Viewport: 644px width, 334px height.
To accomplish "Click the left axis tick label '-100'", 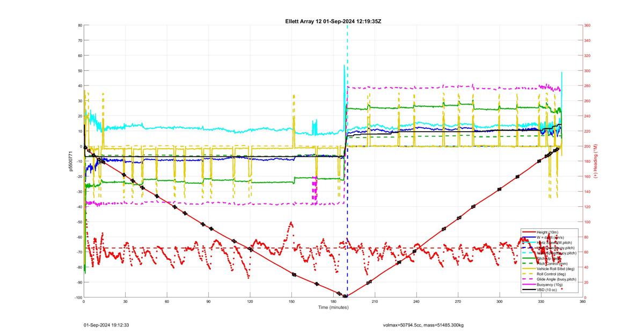I will tap(78, 297).
